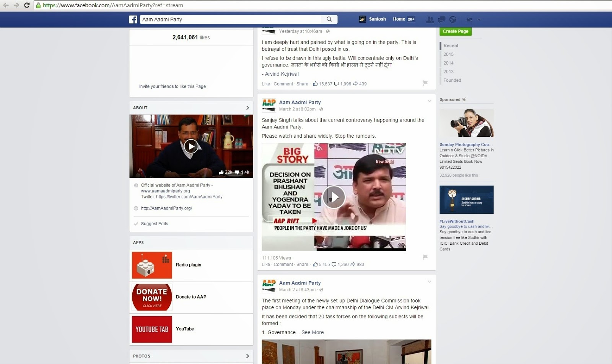Focus the Facebook search box
The height and width of the screenshot is (364, 612).
pos(231,19)
